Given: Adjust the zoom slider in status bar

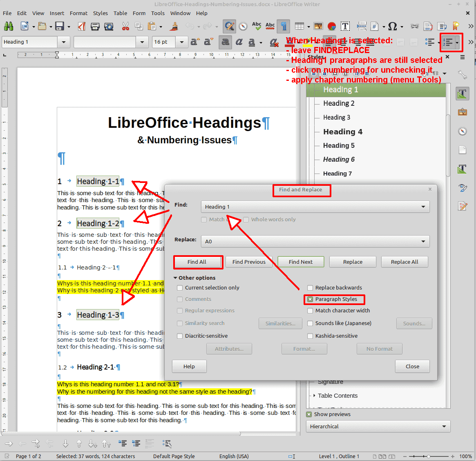Looking at the screenshot, I should (428, 456).
